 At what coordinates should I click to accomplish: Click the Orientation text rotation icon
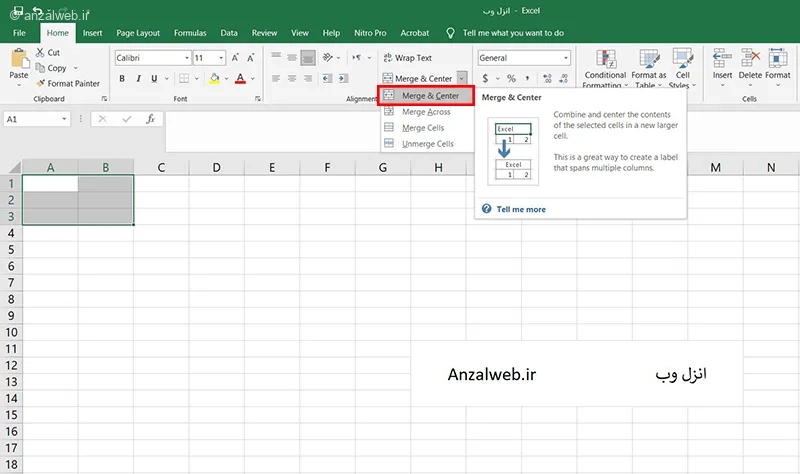[x=328, y=57]
